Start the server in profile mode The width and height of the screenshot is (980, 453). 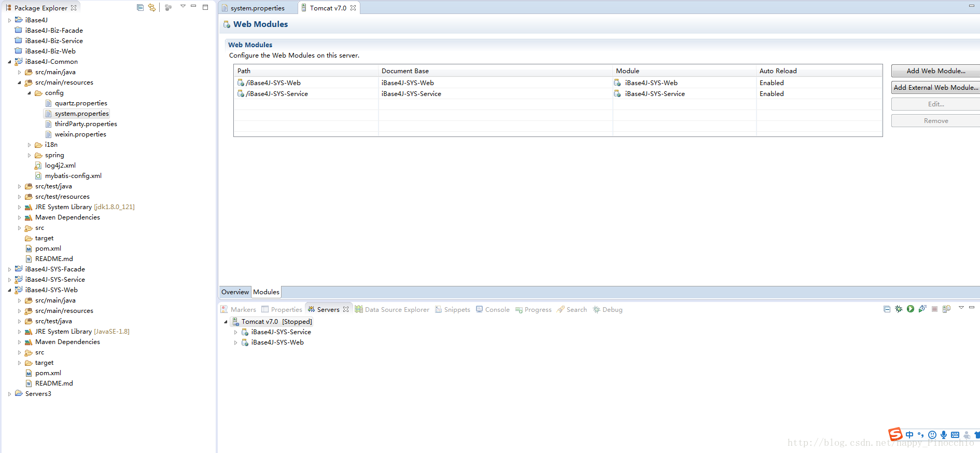pyautogui.click(x=922, y=309)
